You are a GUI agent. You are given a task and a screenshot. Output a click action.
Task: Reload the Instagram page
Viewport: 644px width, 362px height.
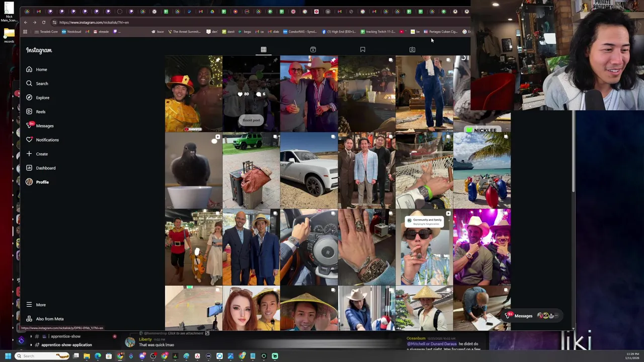click(44, 22)
